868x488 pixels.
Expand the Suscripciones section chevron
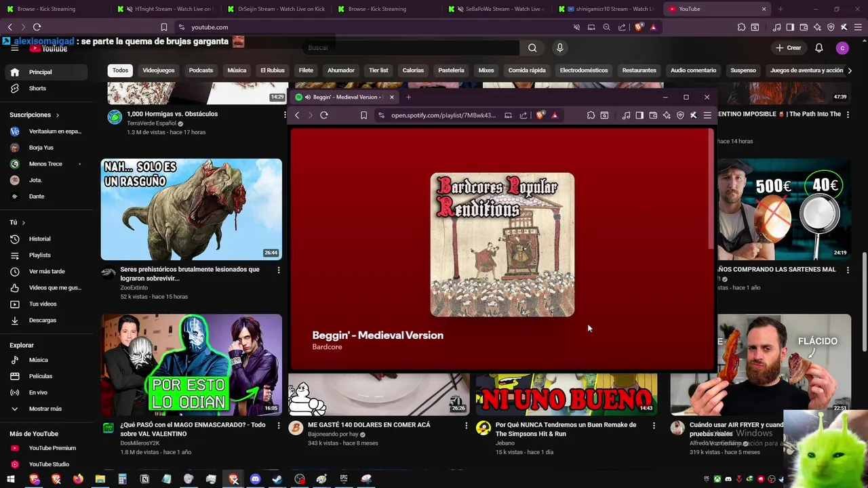tap(58, 115)
